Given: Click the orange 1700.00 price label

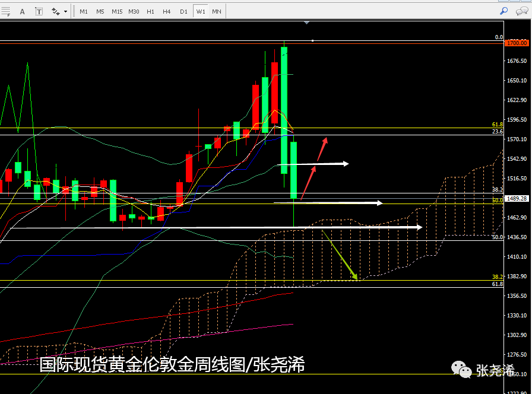Looking at the screenshot, I should pos(517,43).
